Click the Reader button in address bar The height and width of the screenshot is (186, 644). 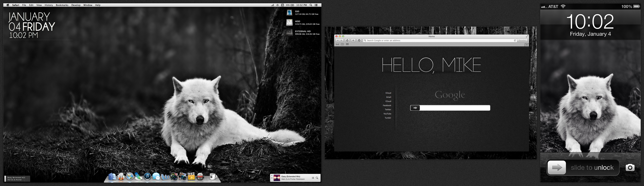522,40
